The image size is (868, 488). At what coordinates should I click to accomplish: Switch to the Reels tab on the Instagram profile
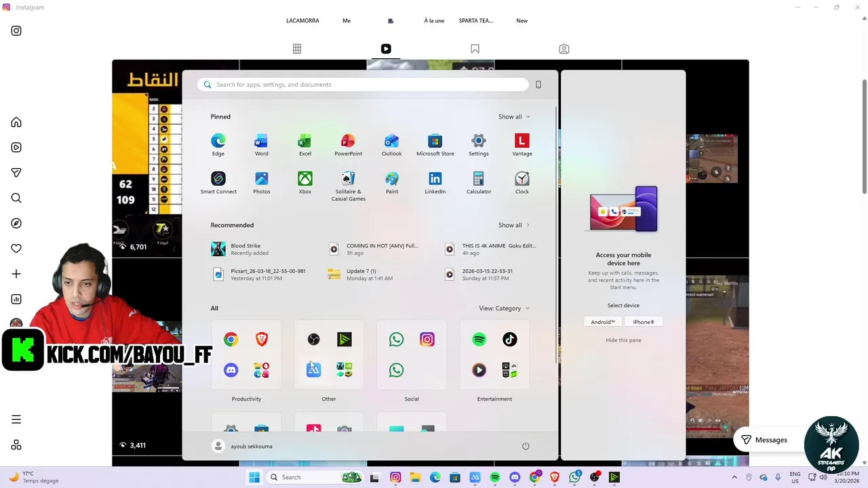pyautogui.click(x=386, y=49)
